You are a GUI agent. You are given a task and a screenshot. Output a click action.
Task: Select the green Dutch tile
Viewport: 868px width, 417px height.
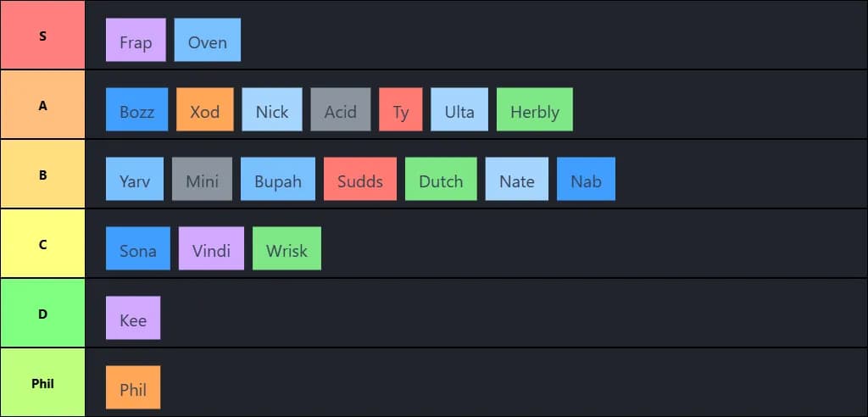(x=441, y=180)
